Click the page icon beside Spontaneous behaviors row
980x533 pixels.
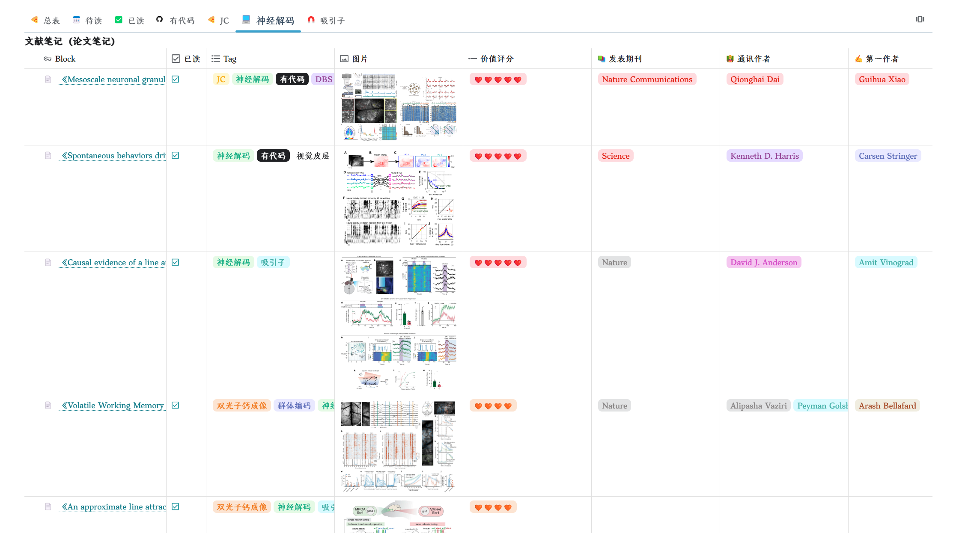click(x=48, y=155)
